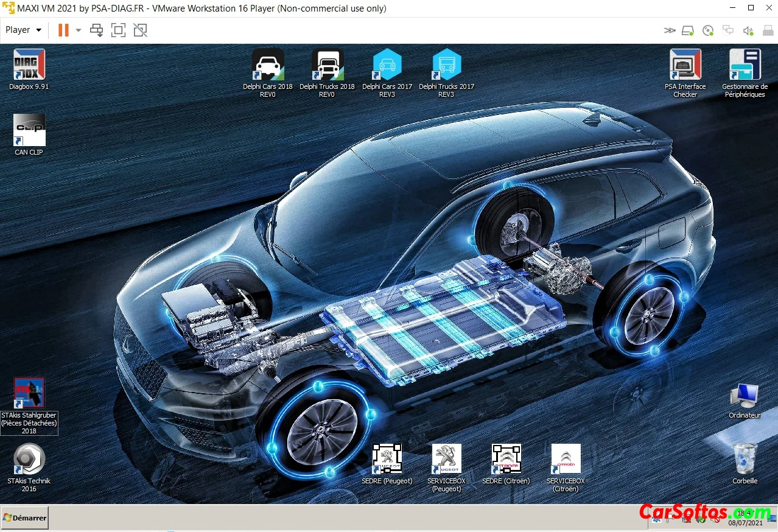The height and width of the screenshot is (532, 778).
Task: Open Delphi Cars 2018 REV0 icon
Action: [x=268, y=65]
